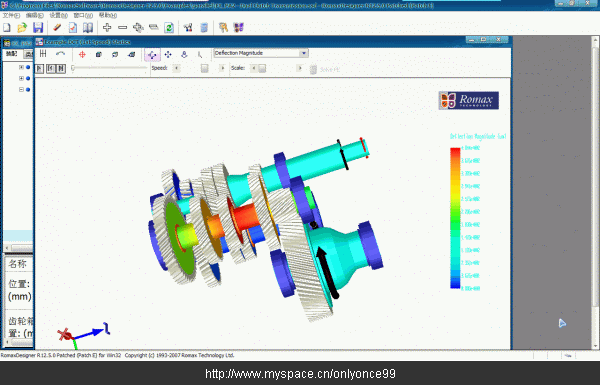This screenshot has height=385, width=600.
Task: Expand the first plus node in left tree
Action: coord(21,67)
